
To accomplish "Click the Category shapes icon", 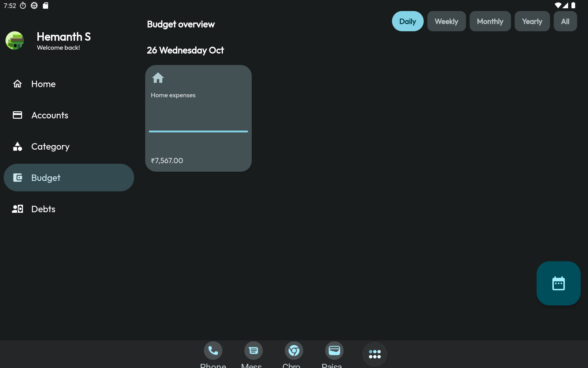I will click(x=17, y=146).
